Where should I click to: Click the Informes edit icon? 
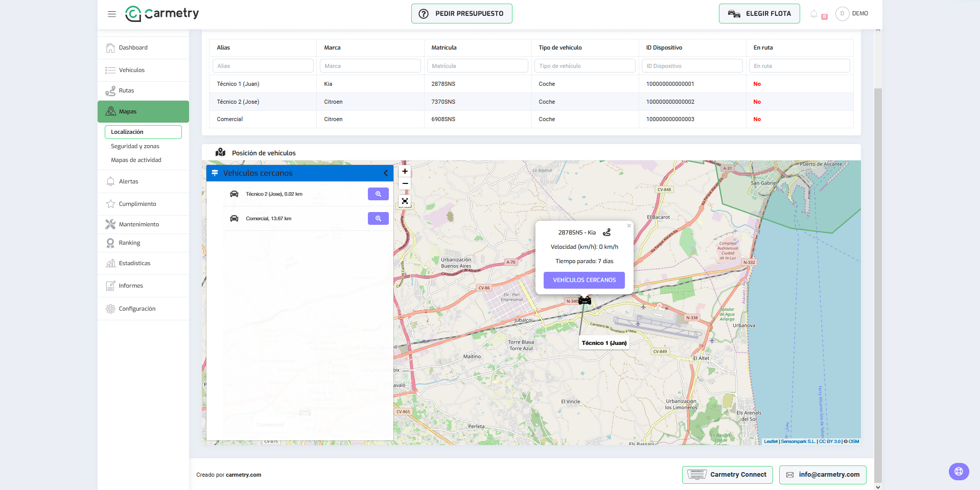(x=110, y=286)
